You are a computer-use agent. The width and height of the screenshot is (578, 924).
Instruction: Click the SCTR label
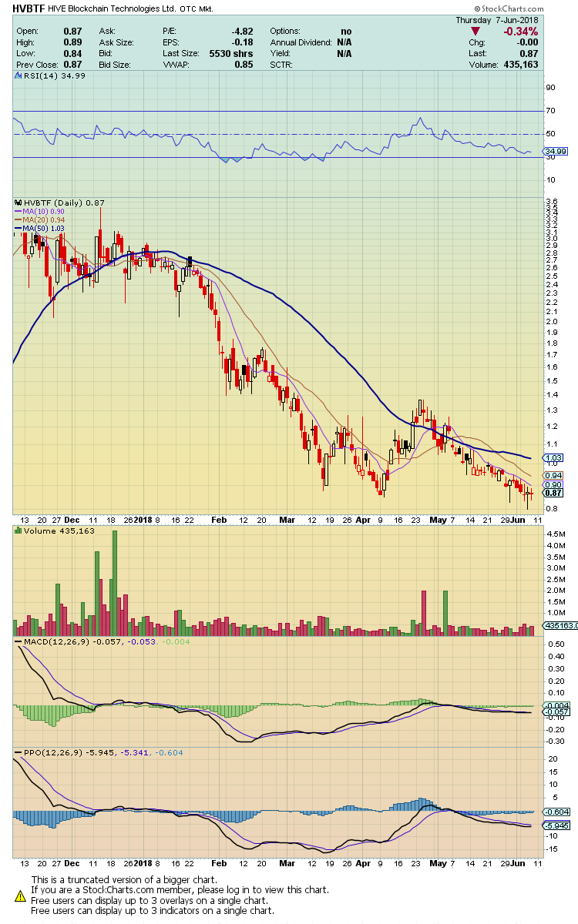click(282, 65)
